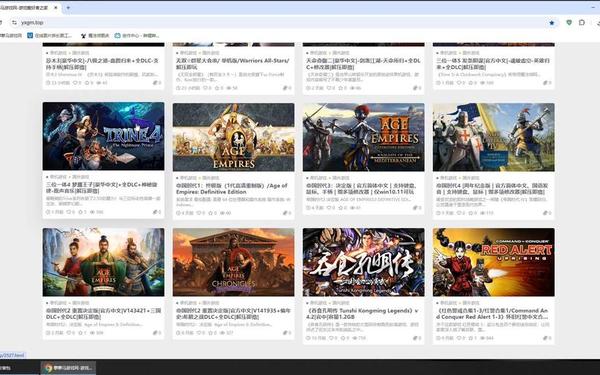Click the star icon under Age of Empires Chronicles post
The height and width of the screenshot is (375, 600).
tap(210, 333)
